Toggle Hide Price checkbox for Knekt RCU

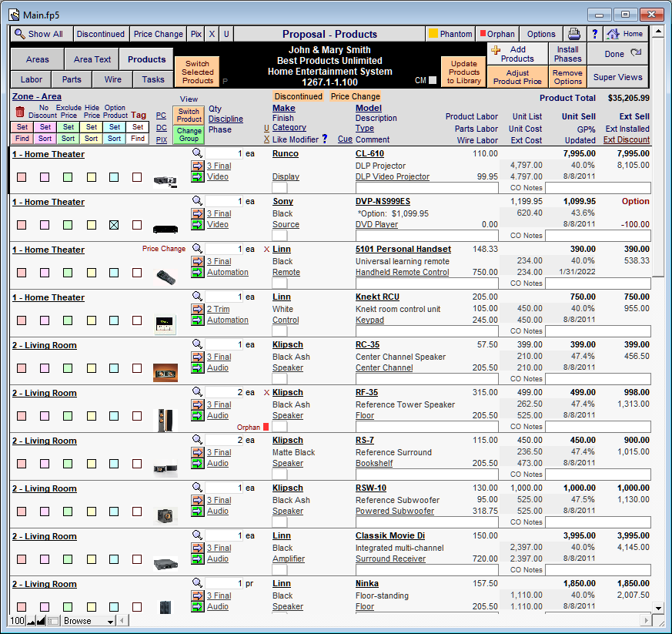click(91, 320)
